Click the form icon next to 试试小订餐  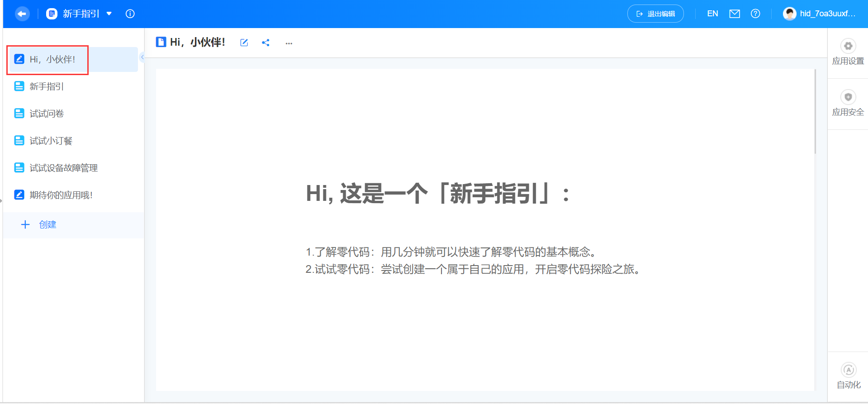(19, 140)
